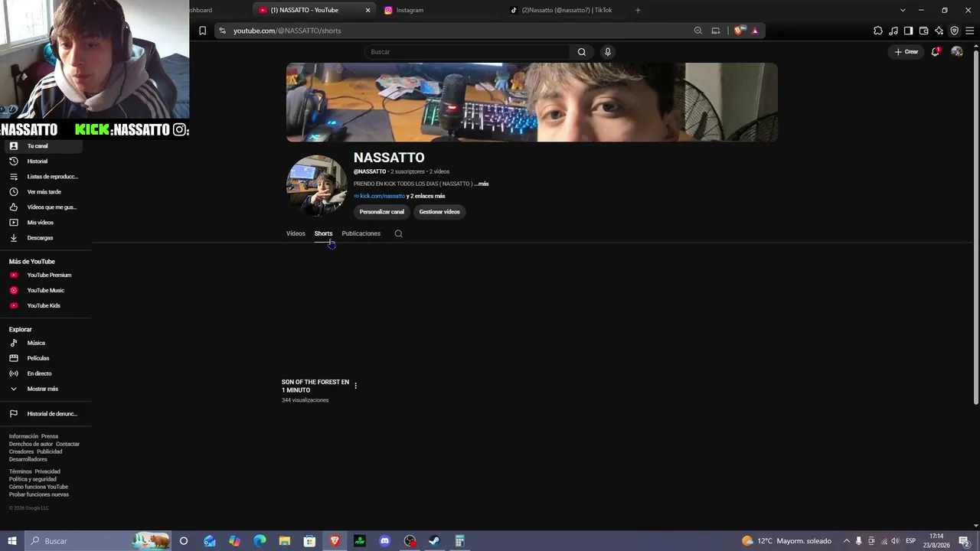This screenshot has height=551, width=980.
Task: Open YouTube notifications bell
Action: (936, 52)
